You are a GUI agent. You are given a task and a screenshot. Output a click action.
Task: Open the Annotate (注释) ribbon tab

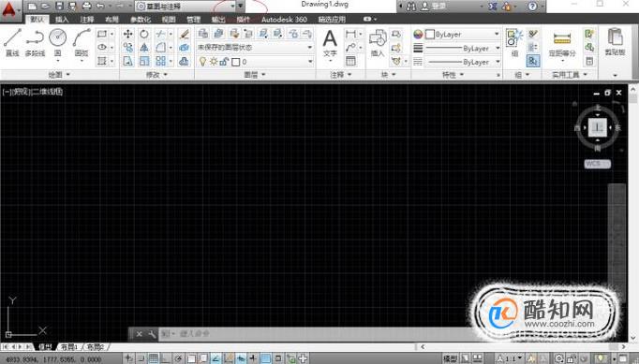point(87,19)
